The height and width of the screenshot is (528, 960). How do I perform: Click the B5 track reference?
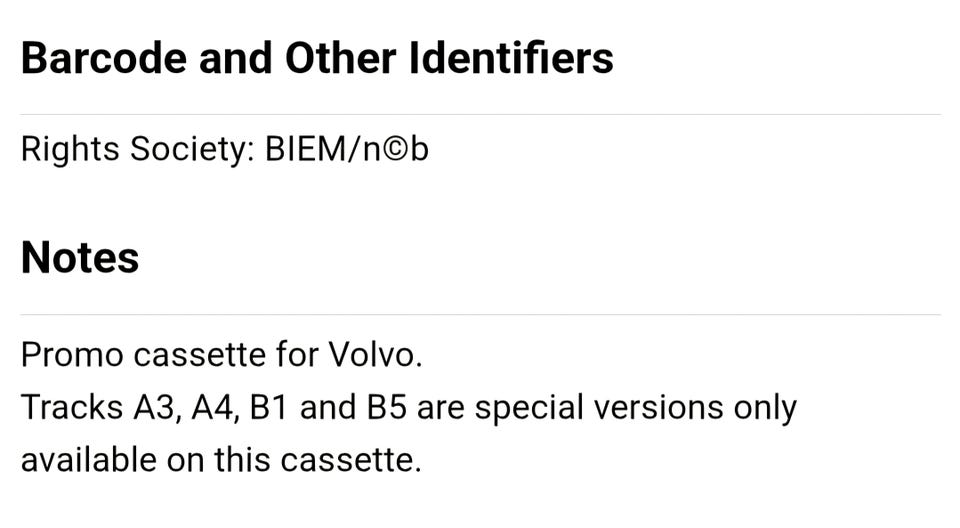(386, 407)
